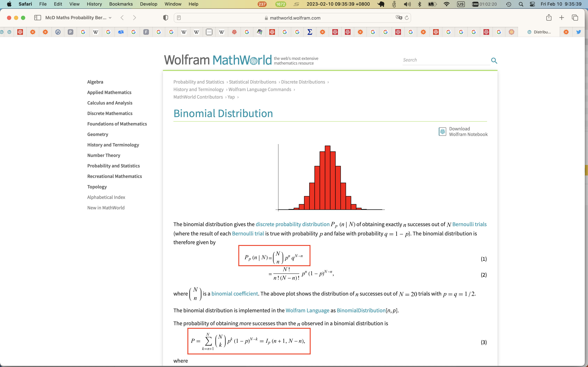588x367 pixels.
Task: Open a new tab with plus icon
Action: tap(562, 18)
